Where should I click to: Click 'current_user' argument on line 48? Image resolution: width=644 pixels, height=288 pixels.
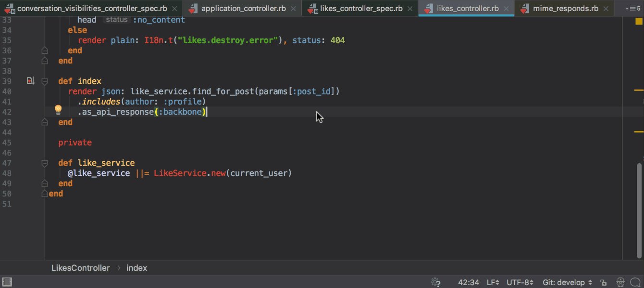[x=259, y=173]
